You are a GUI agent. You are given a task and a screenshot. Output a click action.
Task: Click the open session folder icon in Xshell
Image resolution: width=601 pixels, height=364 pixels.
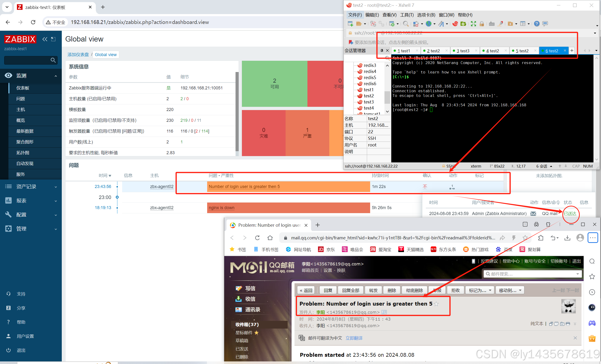[x=359, y=24]
